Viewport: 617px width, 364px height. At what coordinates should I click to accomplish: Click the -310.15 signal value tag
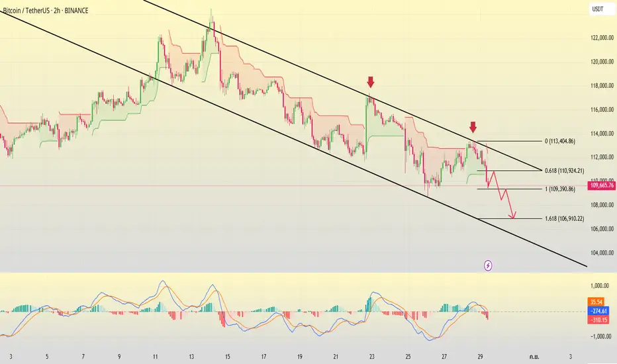[x=598, y=320]
